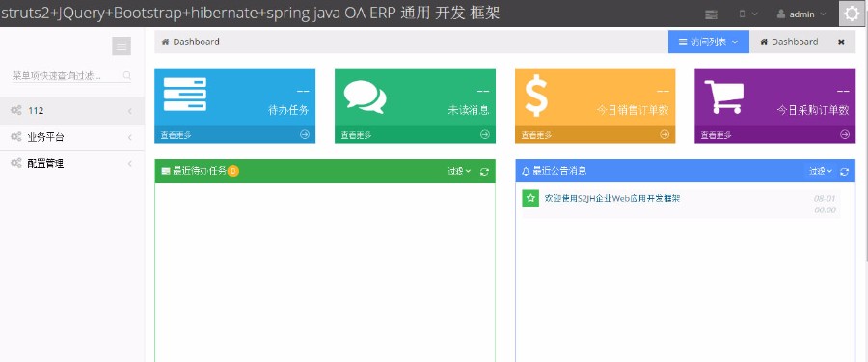Image resolution: width=868 pixels, height=362 pixels.
Task: Click the home icon in breadcrumb
Action: [165, 42]
